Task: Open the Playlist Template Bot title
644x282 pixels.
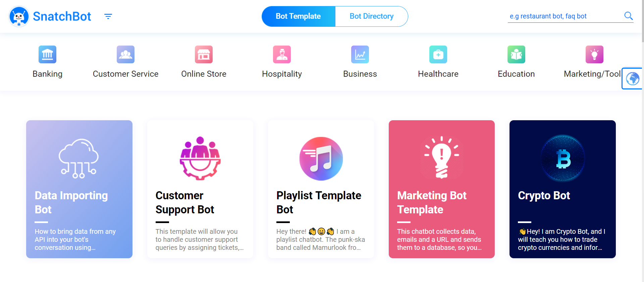Action: tap(319, 202)
